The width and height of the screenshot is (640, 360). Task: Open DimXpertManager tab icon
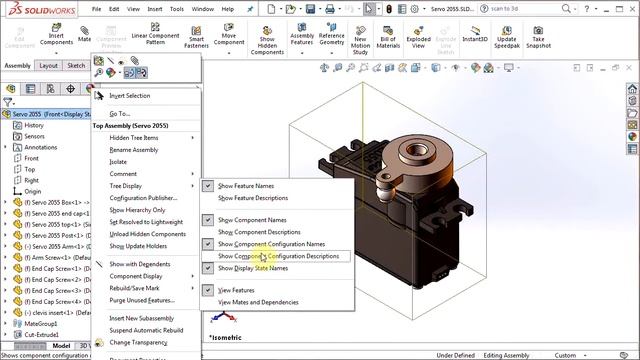71,89
